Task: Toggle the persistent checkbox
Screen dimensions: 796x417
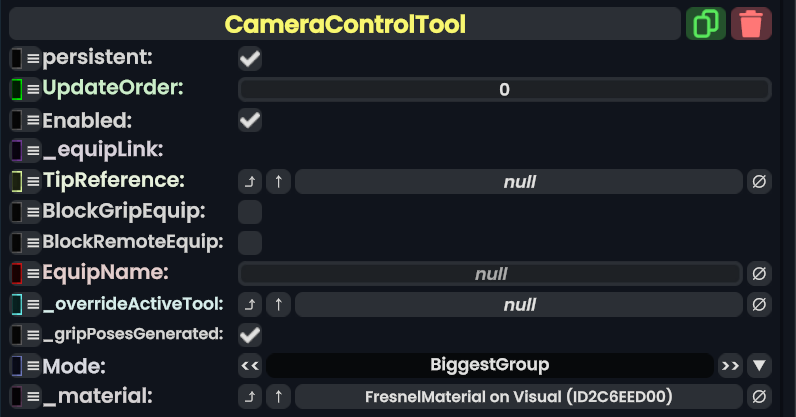Action: point(250,59)
